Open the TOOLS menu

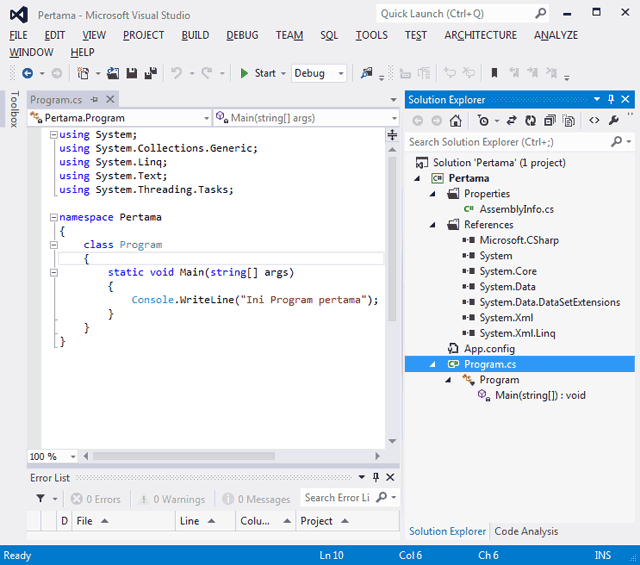[x=371, y=35]
